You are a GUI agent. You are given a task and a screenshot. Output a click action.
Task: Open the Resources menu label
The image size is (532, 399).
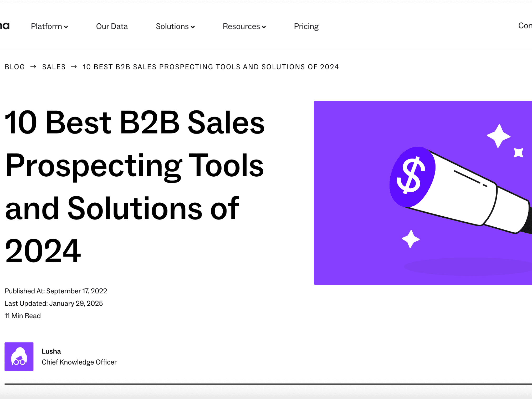[x=241, y=26]
